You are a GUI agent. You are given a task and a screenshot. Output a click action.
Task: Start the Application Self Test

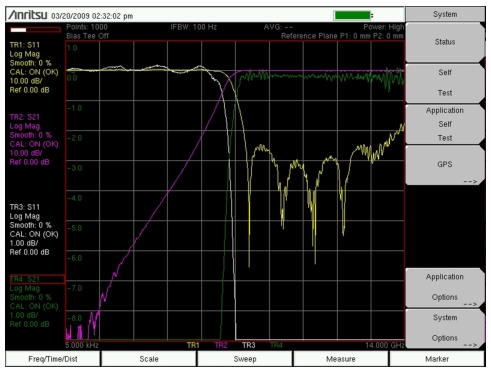[445, 124]
